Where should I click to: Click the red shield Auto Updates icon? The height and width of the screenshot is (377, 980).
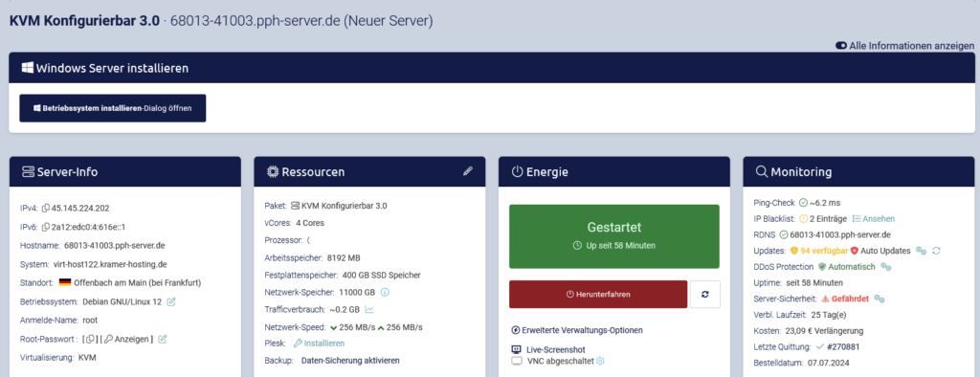(x=855, y=251)
